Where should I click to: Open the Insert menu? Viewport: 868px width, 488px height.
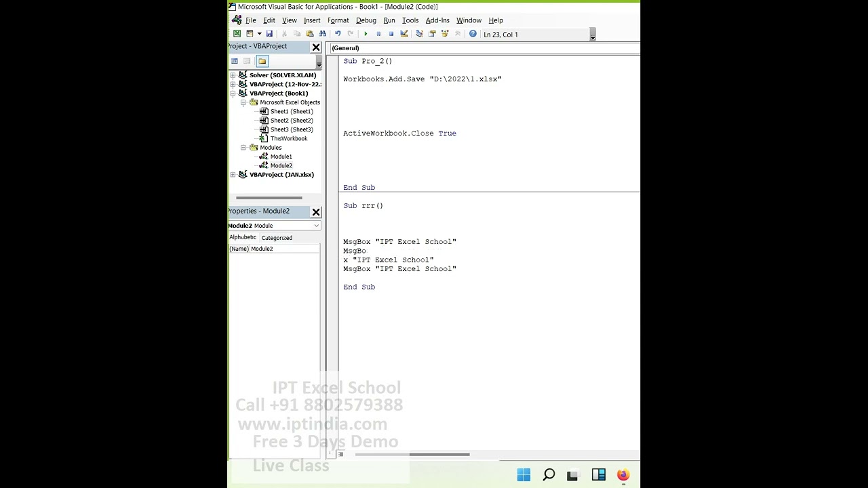tap(312, 20)
